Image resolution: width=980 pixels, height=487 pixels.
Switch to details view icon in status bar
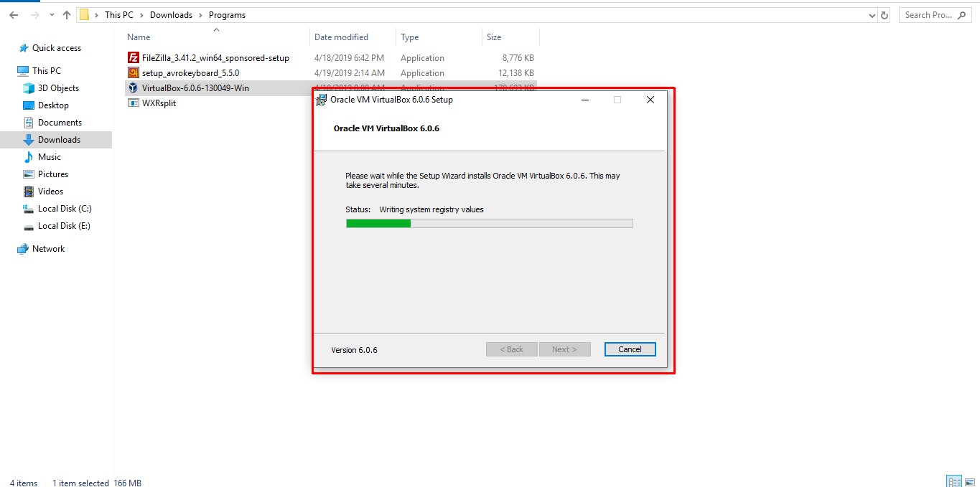[x=953, y=481]
